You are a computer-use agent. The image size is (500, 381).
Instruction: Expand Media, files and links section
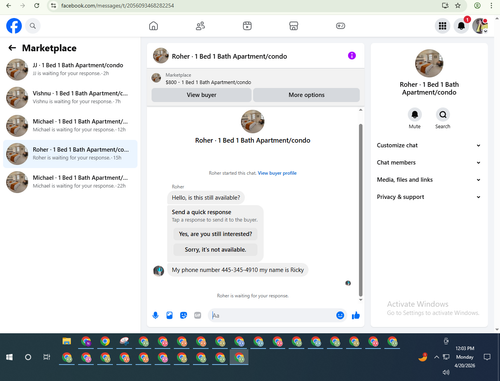[429, 180]
